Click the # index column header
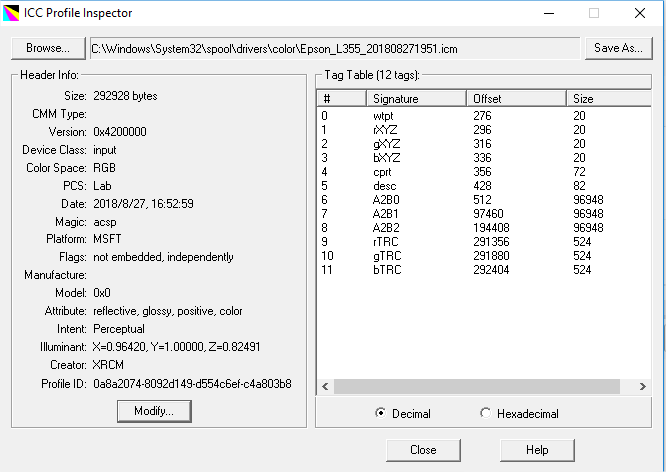 pyautogui.click(x=340, y=98)
